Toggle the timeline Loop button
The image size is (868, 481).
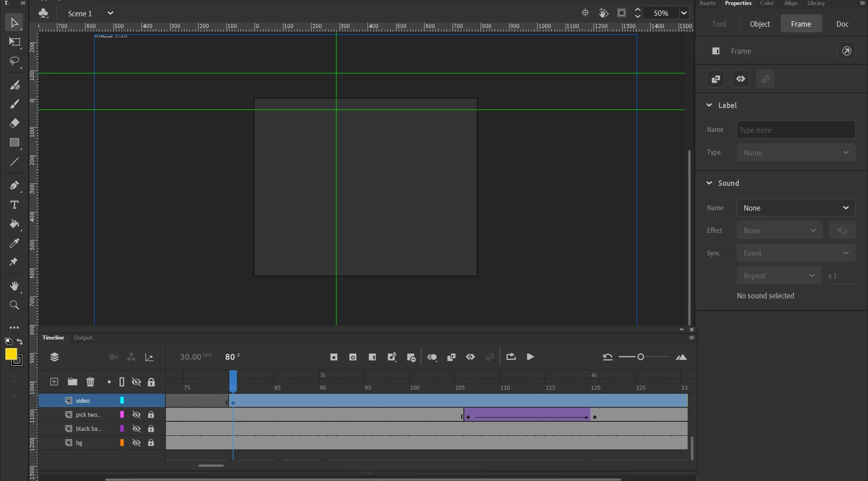(x=511, y=357)
